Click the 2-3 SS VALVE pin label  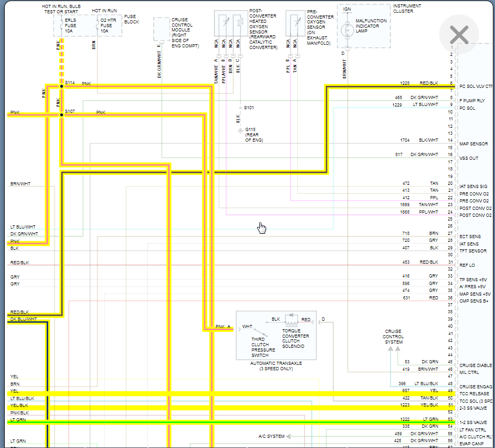[473, 408]
